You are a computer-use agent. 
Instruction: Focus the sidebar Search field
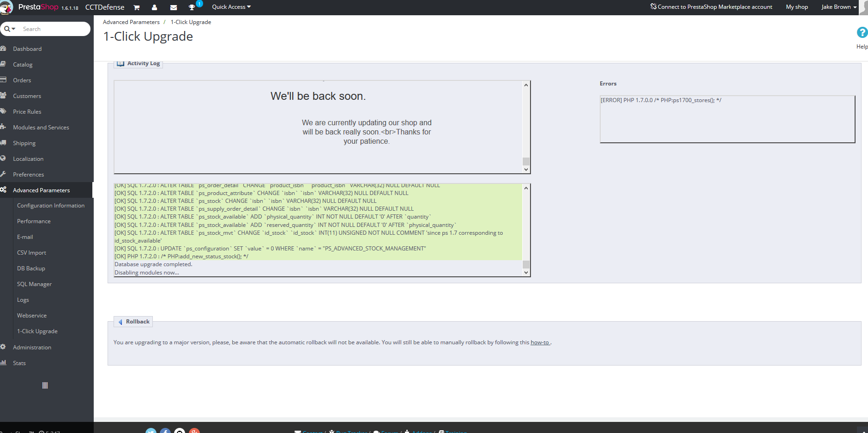(x=53, y=29)
